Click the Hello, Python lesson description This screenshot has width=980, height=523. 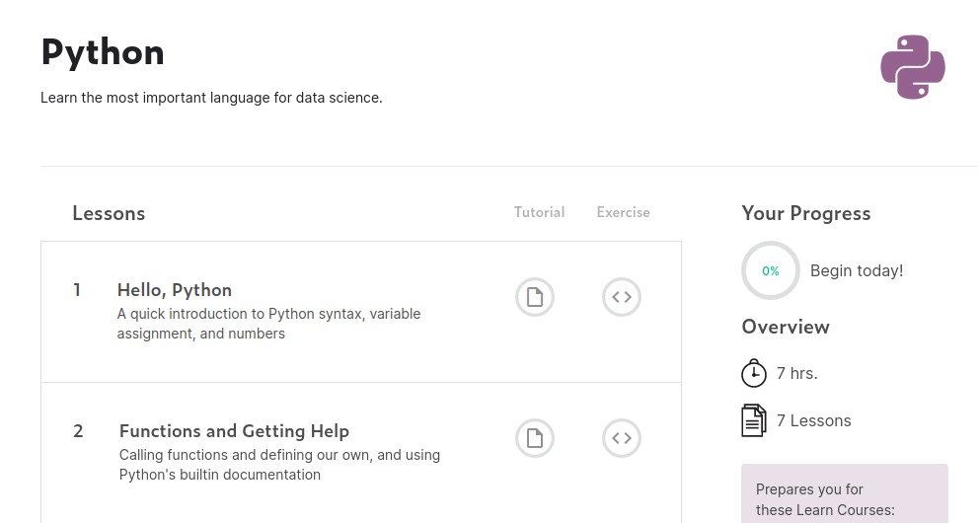[x=268, y=324]
